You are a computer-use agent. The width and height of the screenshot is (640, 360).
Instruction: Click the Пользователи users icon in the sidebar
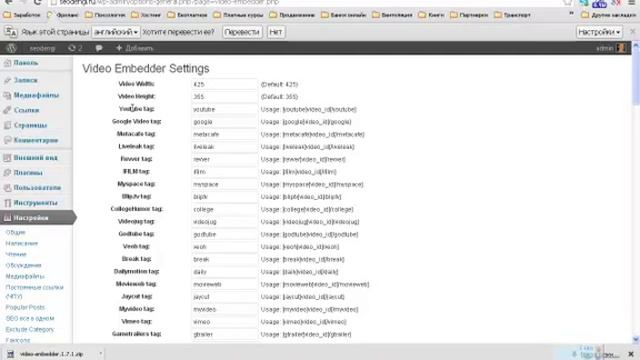[7, 188]
